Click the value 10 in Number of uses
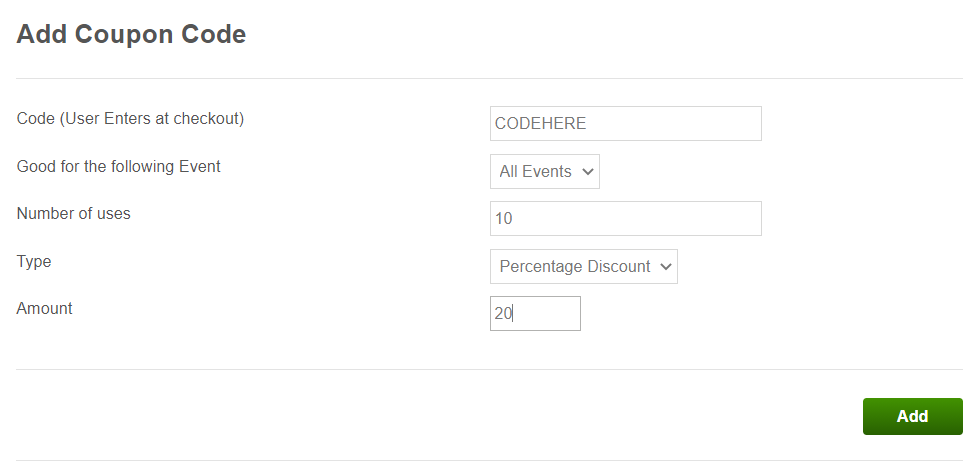The image size is (972, 463). click(504, 218)
